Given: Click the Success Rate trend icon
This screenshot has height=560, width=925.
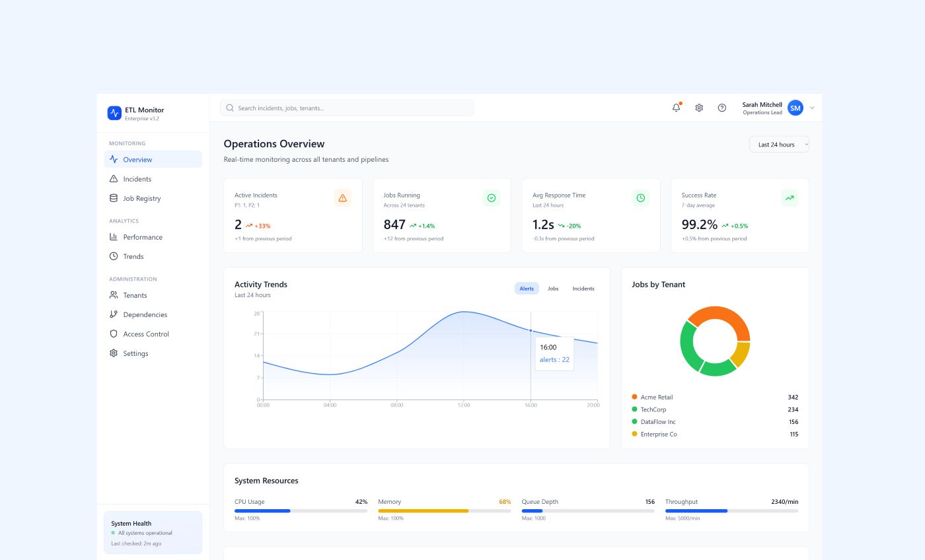Looking at the screenshot, I should point(790,197).
